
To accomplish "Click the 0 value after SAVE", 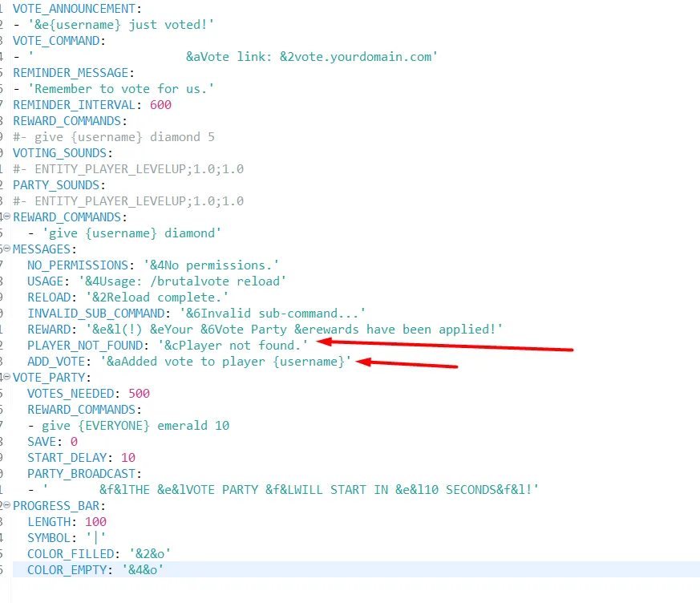I will pyautogui.click(x=74, y=443).
